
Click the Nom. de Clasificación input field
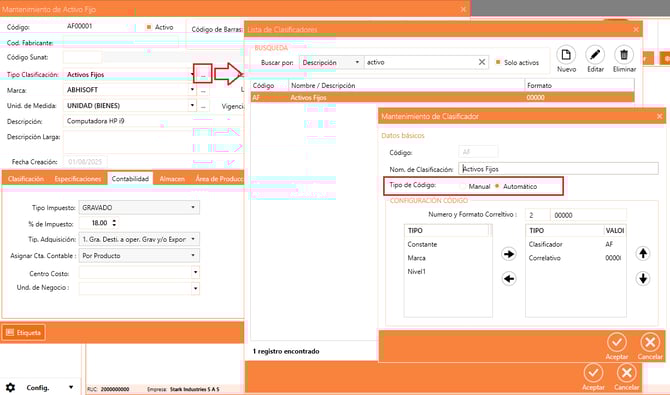[x=558, y=168]
